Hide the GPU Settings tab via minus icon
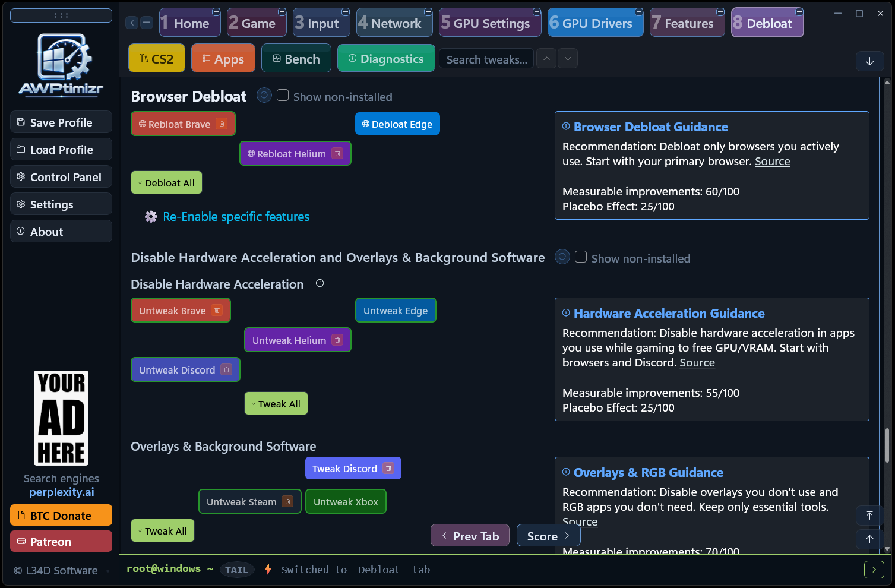 click(537, 12)
